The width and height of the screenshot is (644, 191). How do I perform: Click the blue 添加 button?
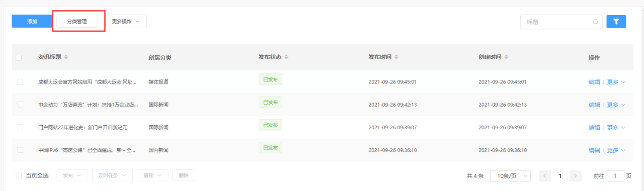pos(32,21)
